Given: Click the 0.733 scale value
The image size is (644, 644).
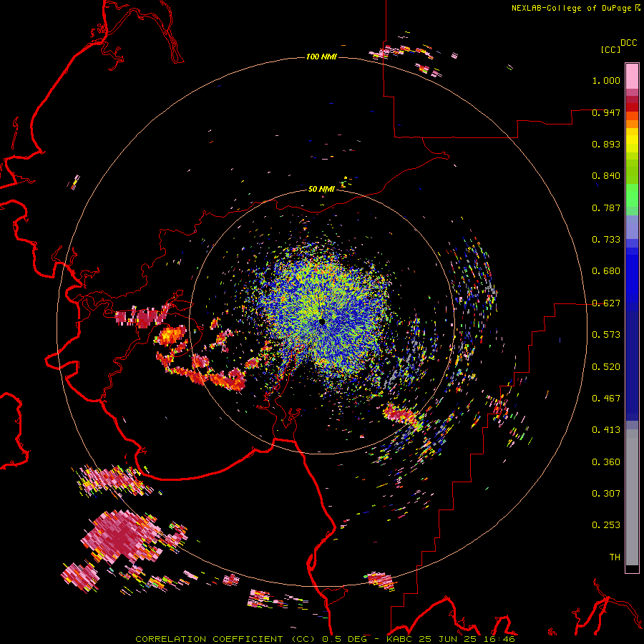Looking at the screenshot, I should click(x=606, y=240).
